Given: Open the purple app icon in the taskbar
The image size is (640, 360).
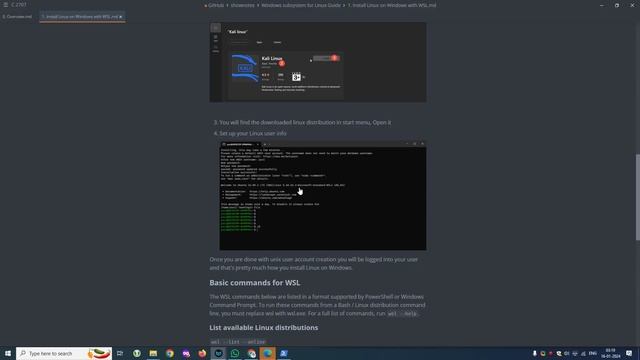Looking at the screenshot, I should coord(186,353).
